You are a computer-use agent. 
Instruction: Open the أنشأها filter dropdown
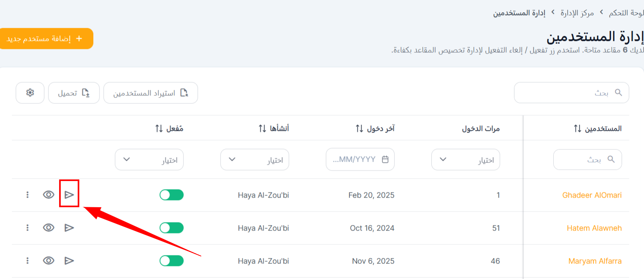(254, 160)
